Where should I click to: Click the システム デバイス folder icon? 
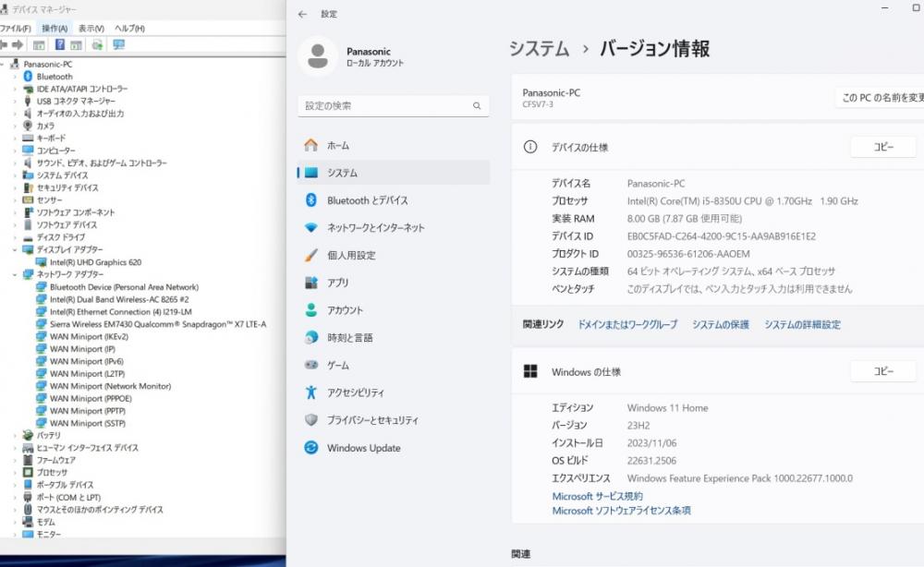coord(28,175)
